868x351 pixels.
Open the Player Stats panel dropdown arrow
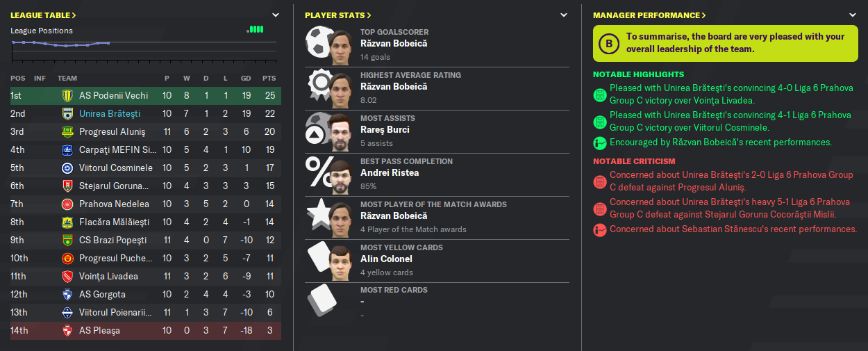coord(564,15)
